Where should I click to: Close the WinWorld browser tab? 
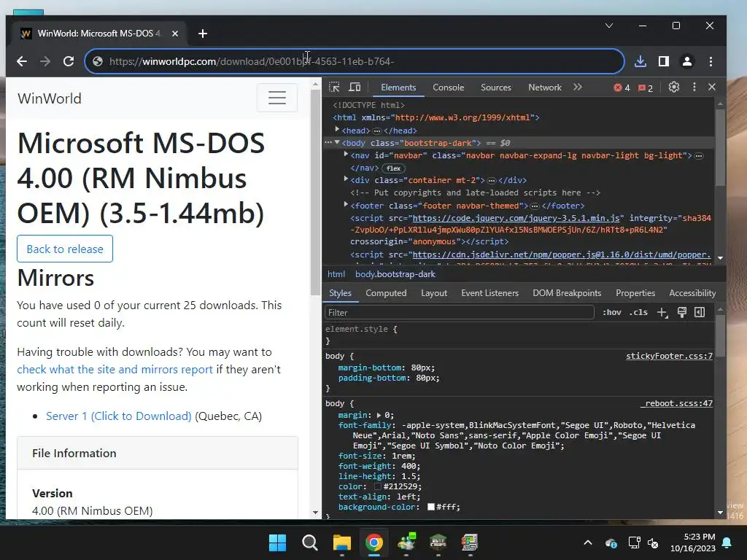[175, 34]
